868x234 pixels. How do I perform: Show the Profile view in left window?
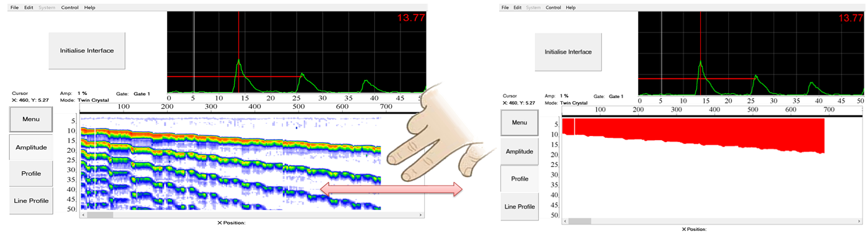click(31, 173)
